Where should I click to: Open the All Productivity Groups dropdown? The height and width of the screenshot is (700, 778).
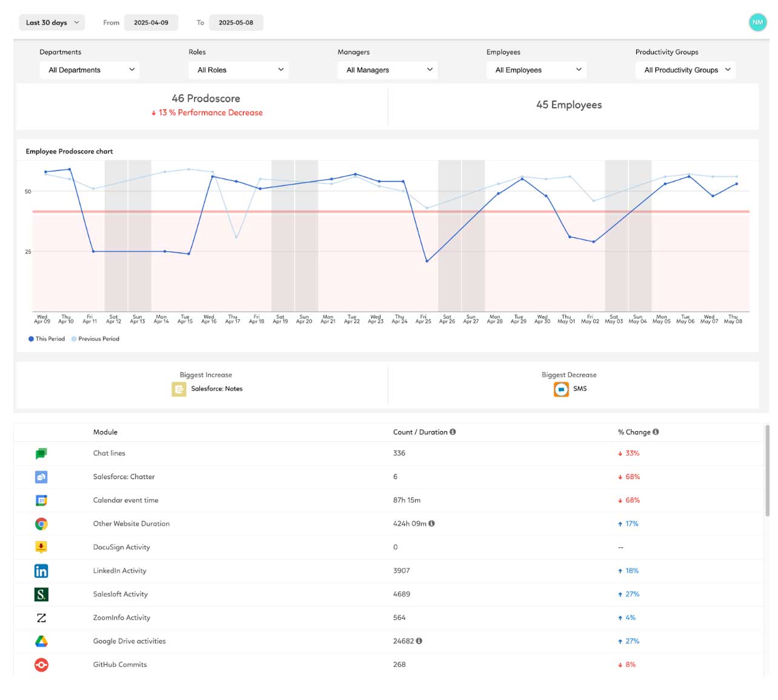click(685, 70)
